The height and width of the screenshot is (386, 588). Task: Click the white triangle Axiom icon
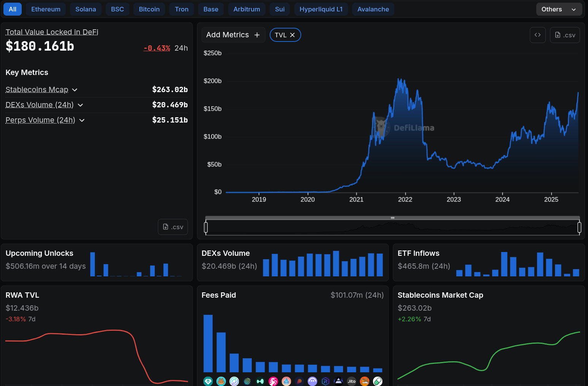(338, 381)
